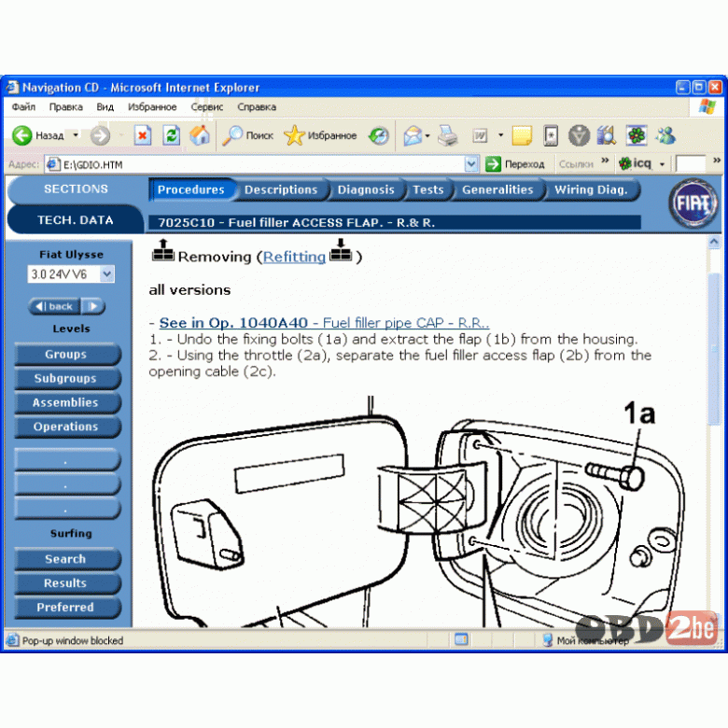Follow the Refitting link
The height and width of the screenshot is (728, 728).
pyautogui.click(x=294, y=257)
